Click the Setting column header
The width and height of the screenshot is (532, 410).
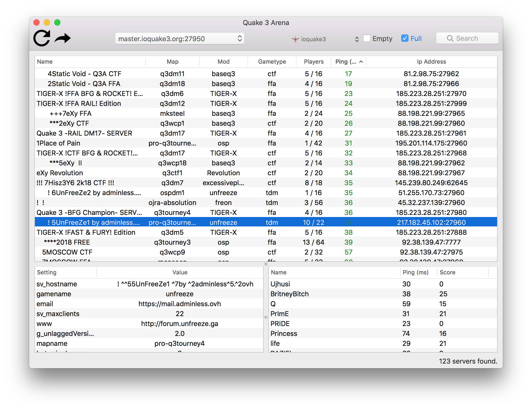[66, 273]
